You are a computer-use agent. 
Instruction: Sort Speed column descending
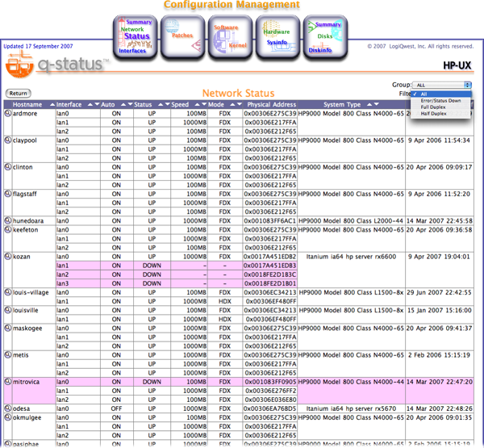[204, 104]
